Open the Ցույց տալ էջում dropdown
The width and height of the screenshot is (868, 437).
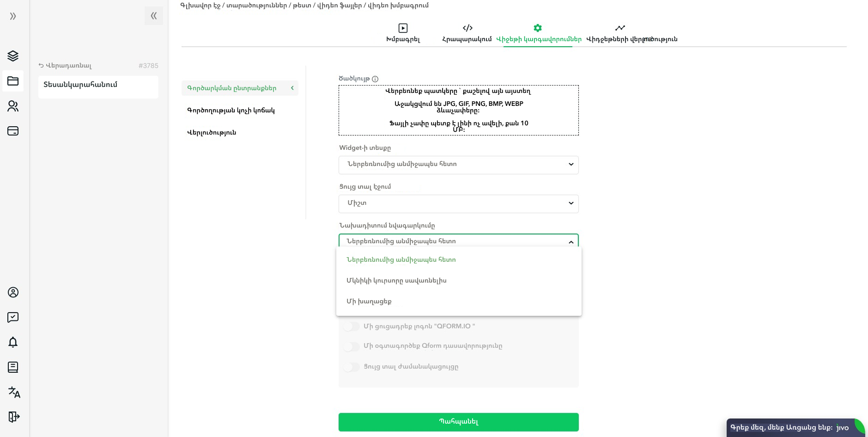(458, 203)
